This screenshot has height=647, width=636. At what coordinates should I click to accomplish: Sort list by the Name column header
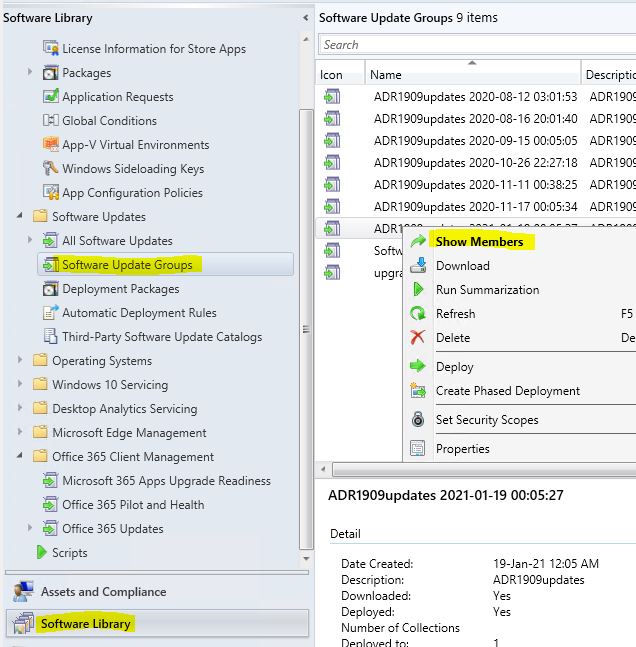(473, 72)
